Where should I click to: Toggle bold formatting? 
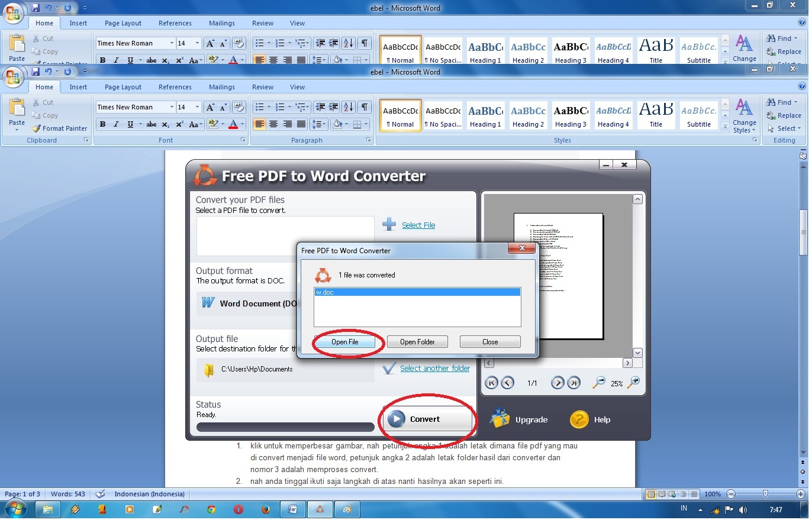pyautogui.click(x=102, y=125)
